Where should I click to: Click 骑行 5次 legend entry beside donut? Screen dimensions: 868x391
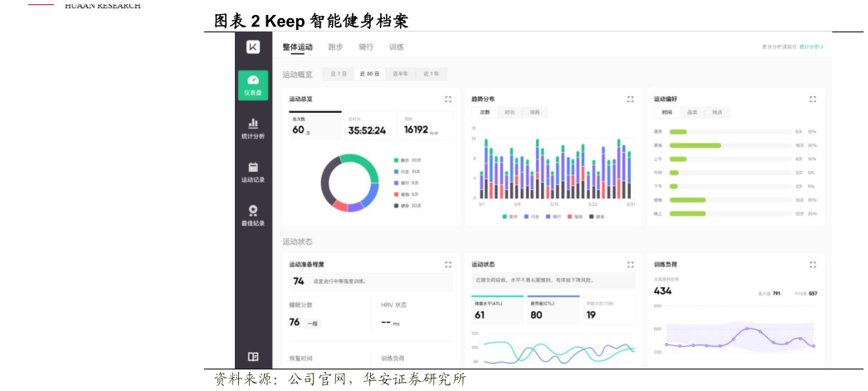(407, 183)
